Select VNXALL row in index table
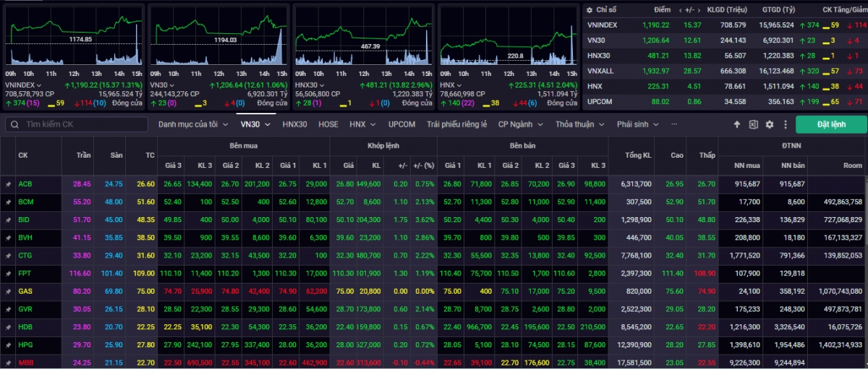868x369 pixels. click(725, 70)
